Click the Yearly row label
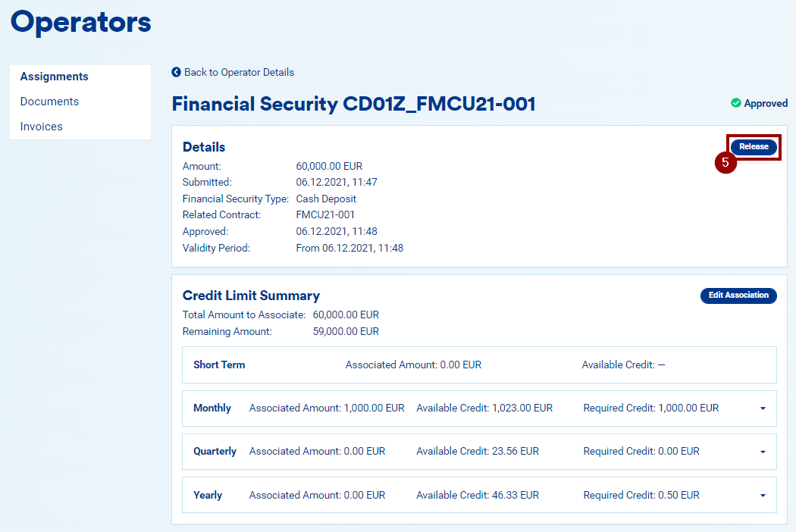796x532 pixels. click(208, 495)
